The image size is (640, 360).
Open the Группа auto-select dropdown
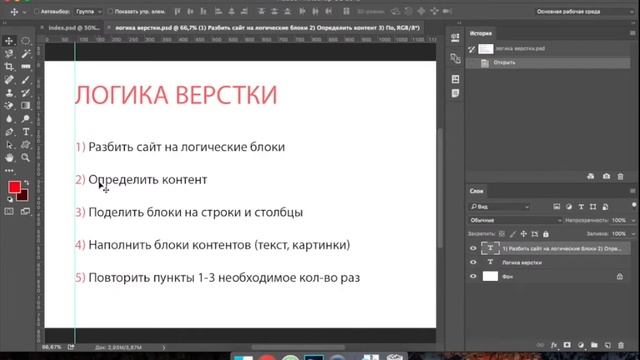(88, 12)
